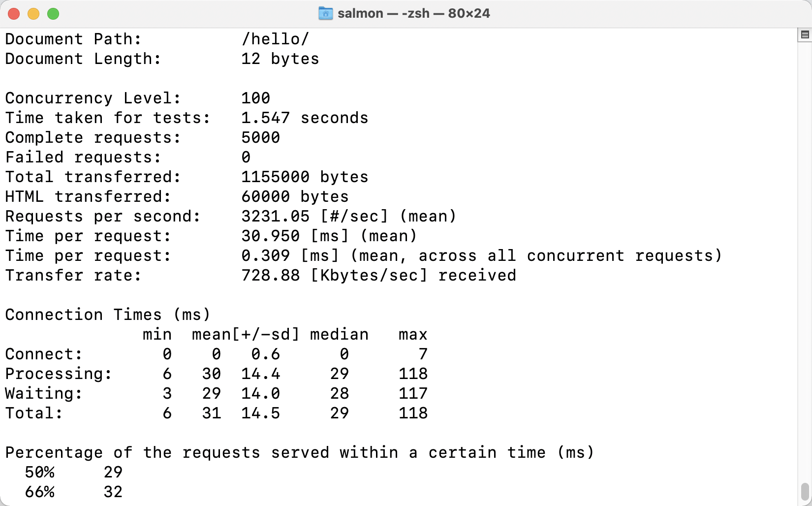Close the terminal window with red button
The image size is (812, 506).
(x=14, y=14)
